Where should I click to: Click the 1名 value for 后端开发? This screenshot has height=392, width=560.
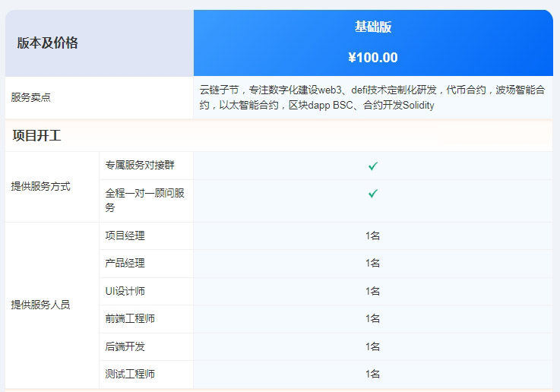click(x=372, y=346)
